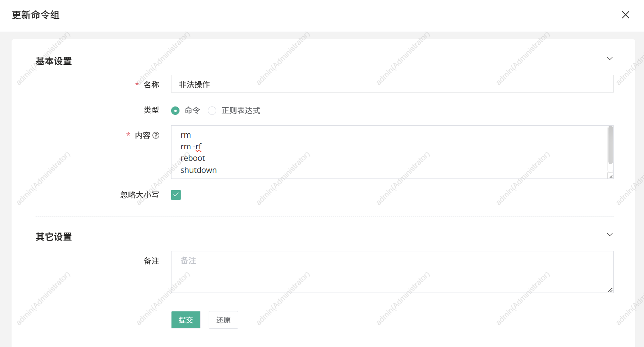Uncheck the 忽略大小写 checkbox
Screen dimensions: 644x347
click(176, 195)
